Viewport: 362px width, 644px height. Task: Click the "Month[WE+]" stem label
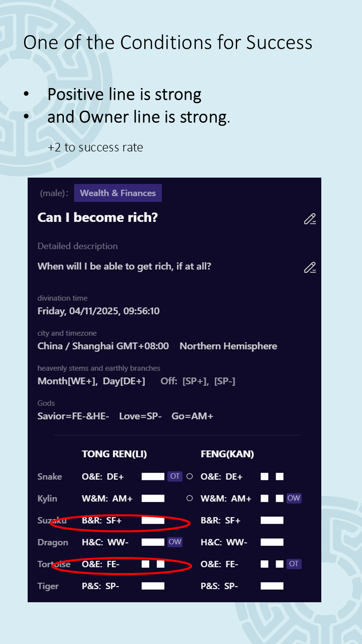point(67,381)
